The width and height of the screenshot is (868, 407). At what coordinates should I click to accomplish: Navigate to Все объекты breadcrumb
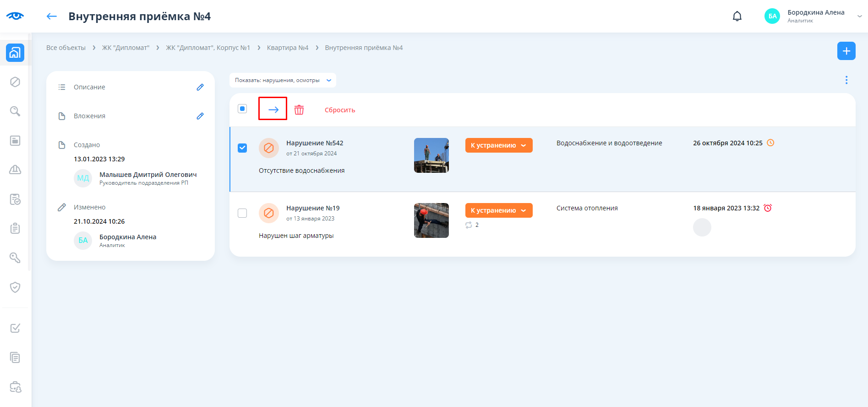click(x=66, y=48)
